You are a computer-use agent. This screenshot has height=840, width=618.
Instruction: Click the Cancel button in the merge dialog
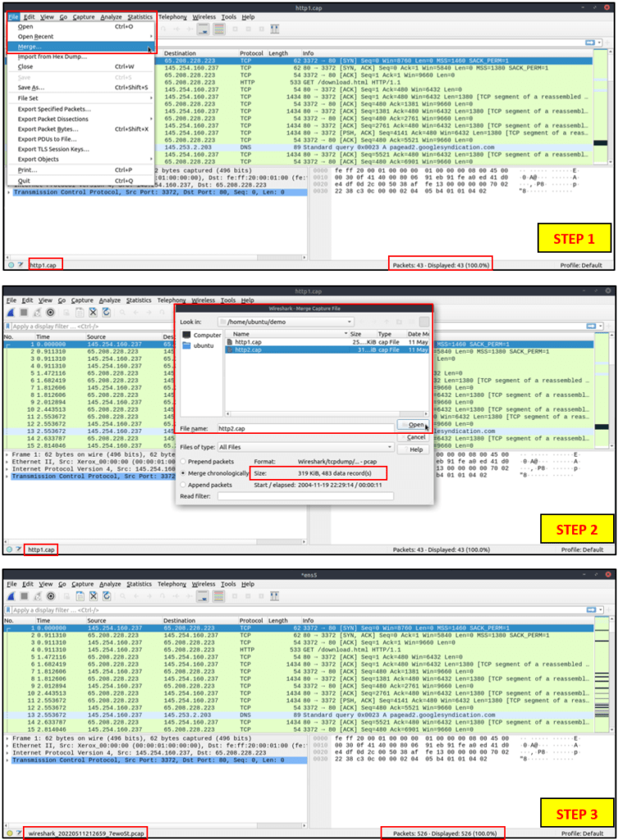coord(413,437)
